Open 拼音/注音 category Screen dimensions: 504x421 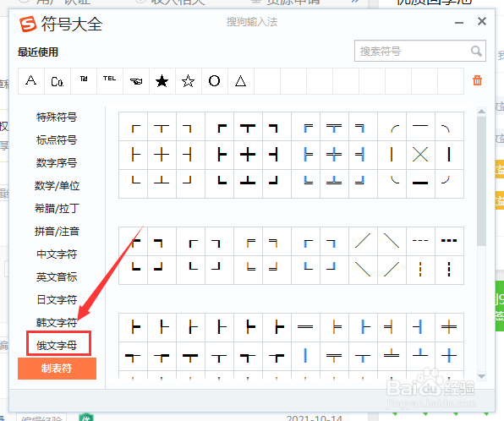57,232
